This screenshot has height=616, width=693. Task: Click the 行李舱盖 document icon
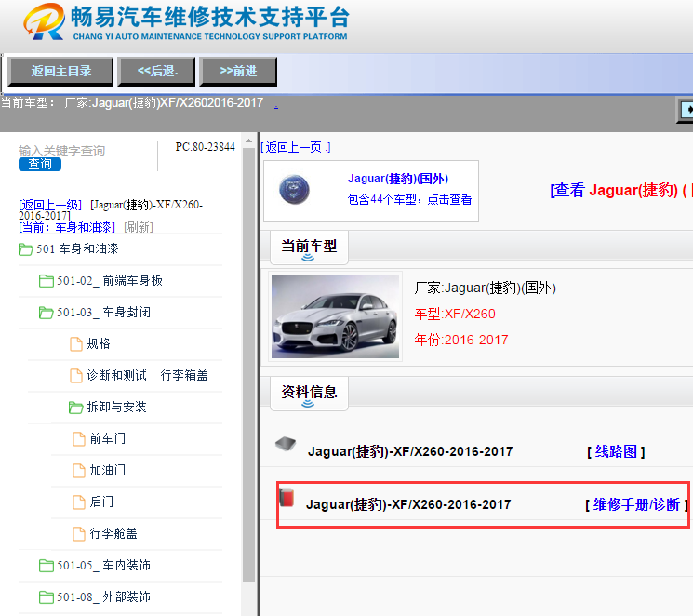[x=79, y=534]
